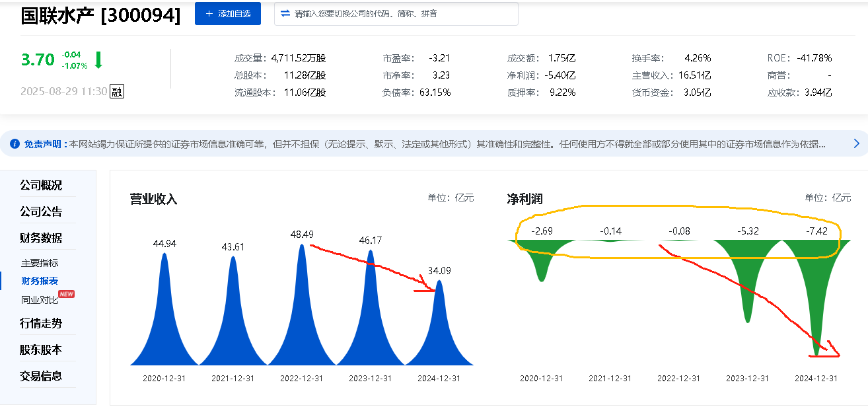Click the NEW badge beside 同业对比

(67, 294)
